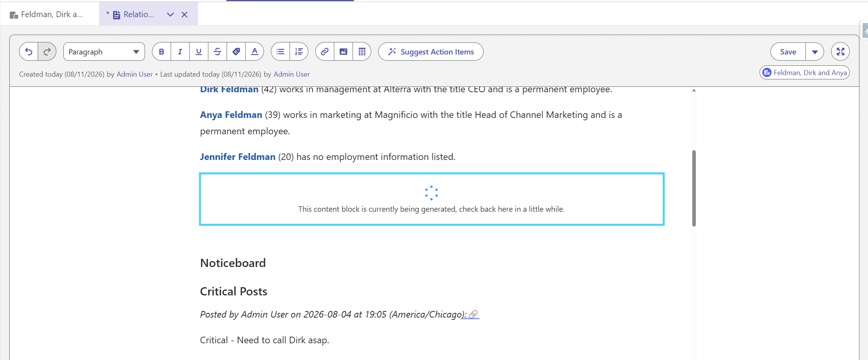Toggle bold formatting
The image size is (868, 360).
pos(162,52)
